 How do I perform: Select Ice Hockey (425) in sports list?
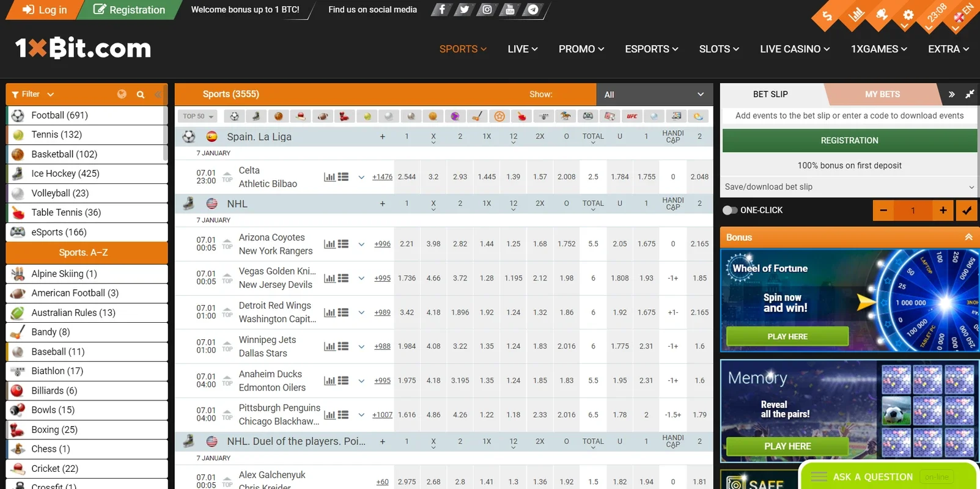click(x=87, y=174)
